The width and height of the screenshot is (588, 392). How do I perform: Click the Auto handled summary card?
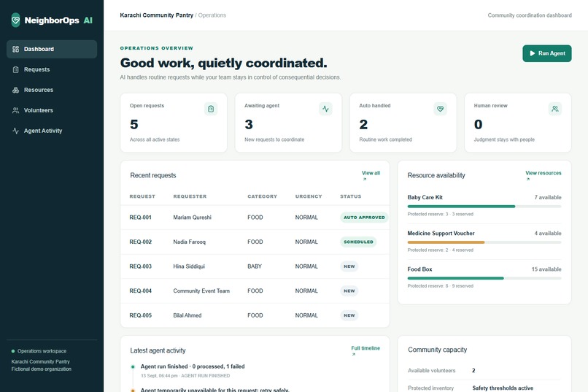(x=403, y=123)
